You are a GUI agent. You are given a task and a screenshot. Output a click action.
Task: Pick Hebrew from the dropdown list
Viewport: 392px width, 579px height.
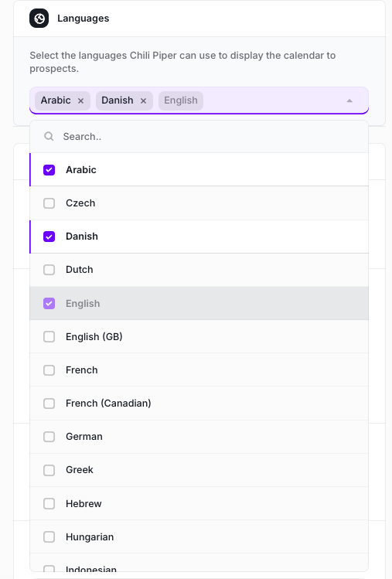199,504
